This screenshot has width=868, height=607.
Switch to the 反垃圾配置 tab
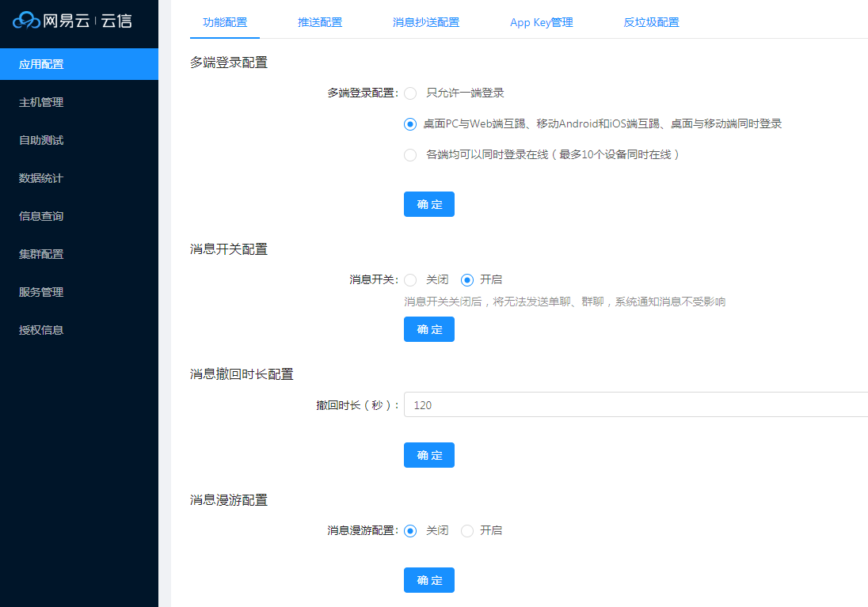[651, 22]
